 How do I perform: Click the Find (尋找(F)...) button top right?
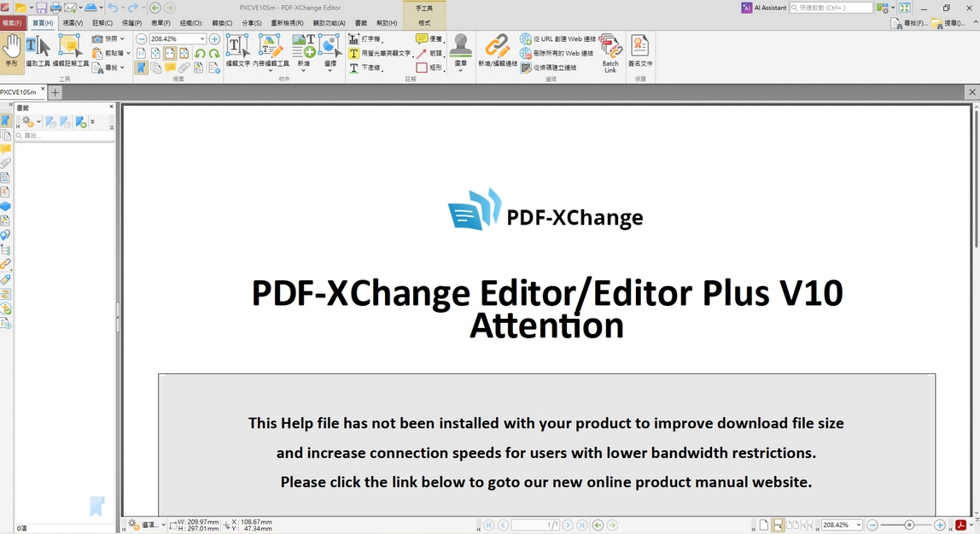point(909,23)
